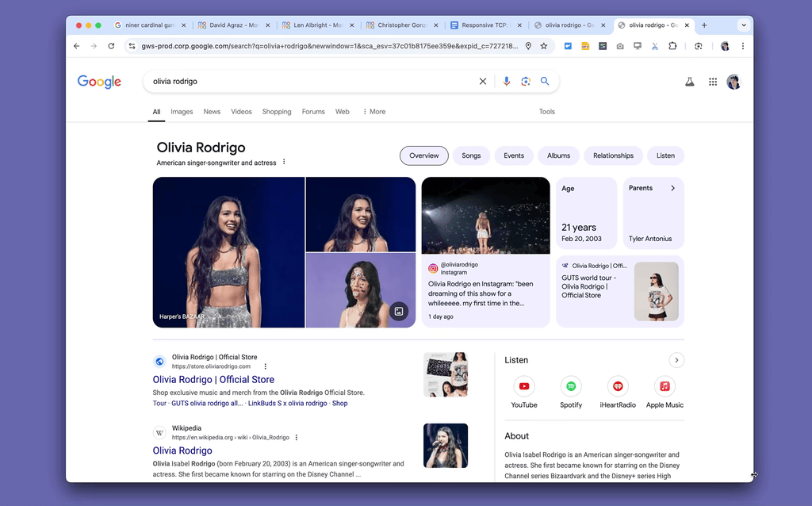Close the Christopher Gonz browser tab
Screen dimensions: 812x506
click(x=435, y=25)
